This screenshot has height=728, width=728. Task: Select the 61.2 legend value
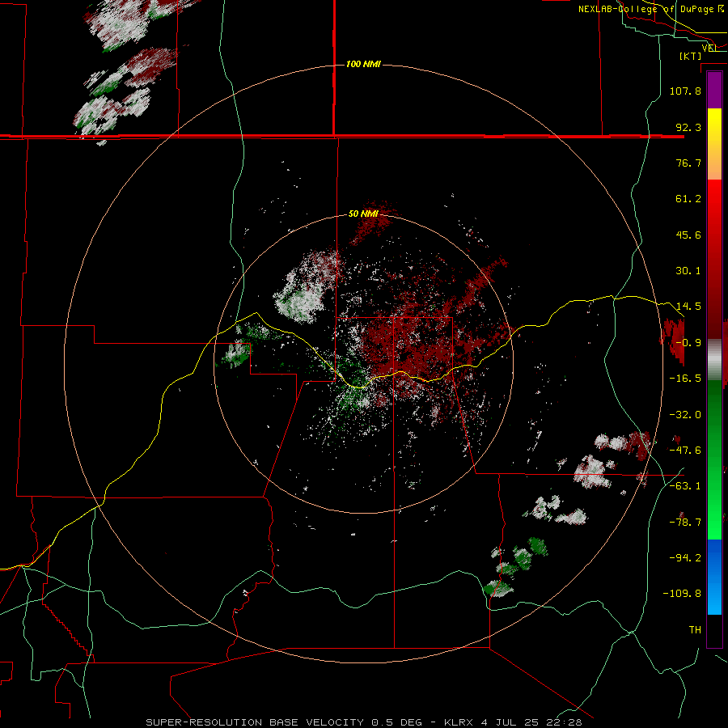(x=688, y=199)
